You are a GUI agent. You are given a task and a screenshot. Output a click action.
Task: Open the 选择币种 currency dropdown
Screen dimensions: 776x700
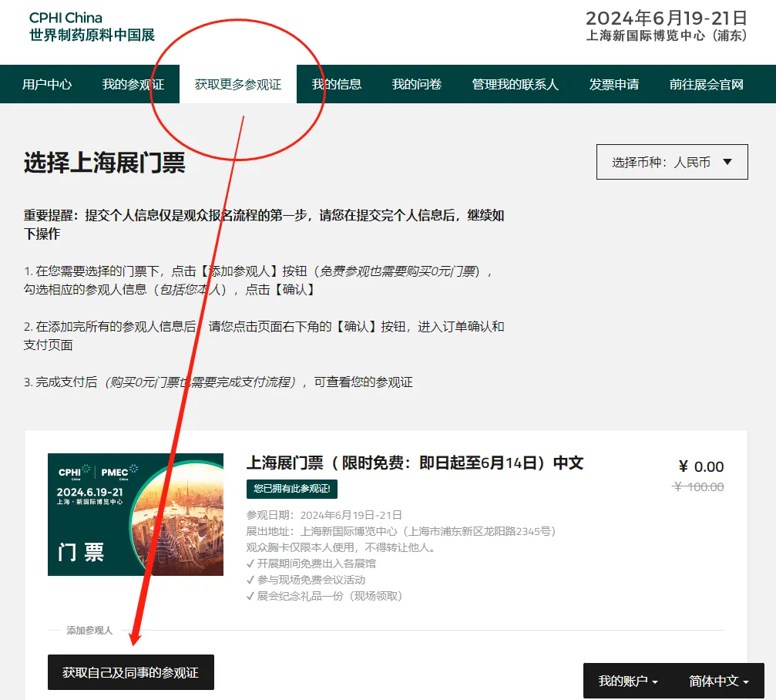672,162
